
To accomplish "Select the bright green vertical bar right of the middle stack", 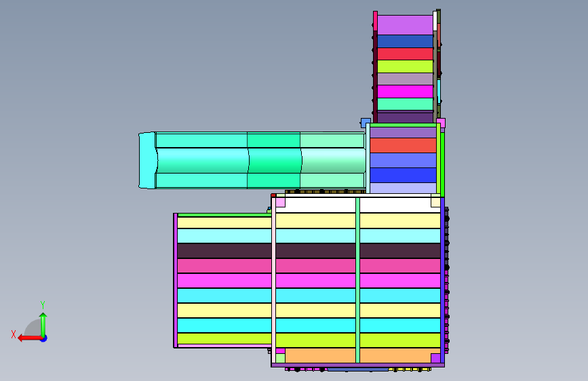I will 442,164.
